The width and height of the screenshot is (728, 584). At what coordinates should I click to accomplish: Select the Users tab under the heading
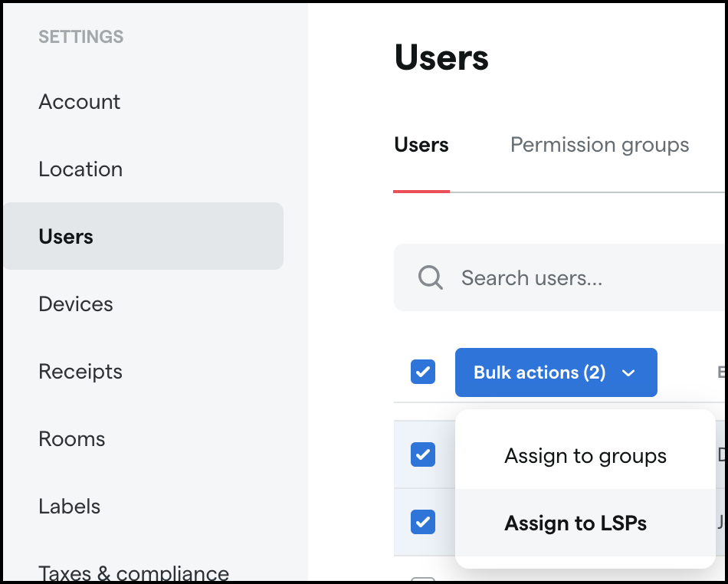point(421,145)
